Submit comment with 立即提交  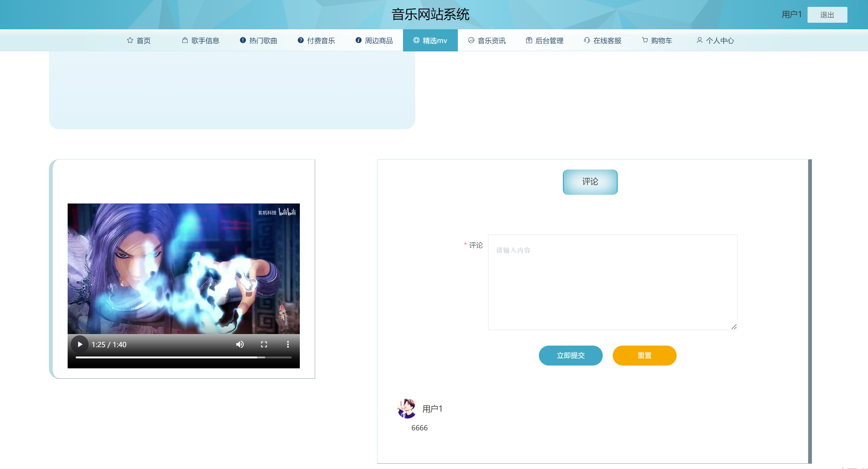click(570, 356)
